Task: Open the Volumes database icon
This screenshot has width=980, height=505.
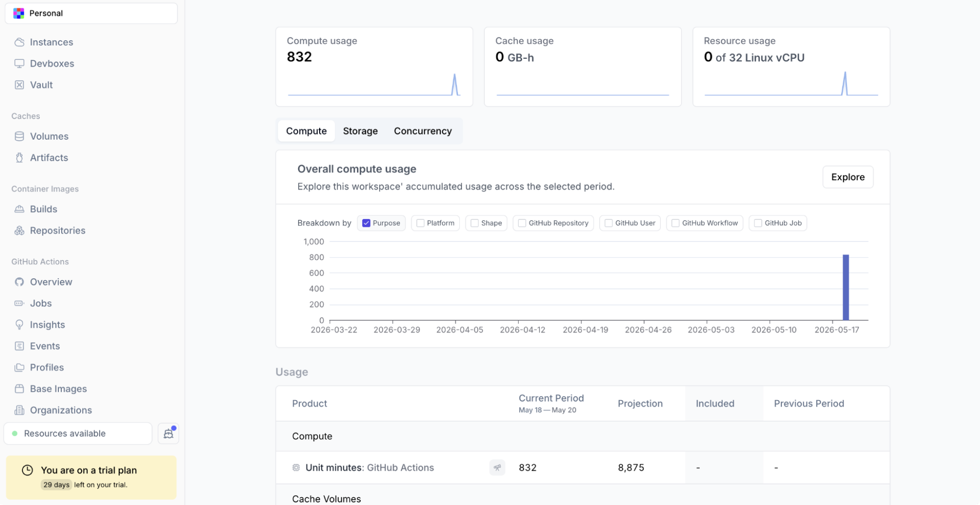Action: click(x=19, y=136)
